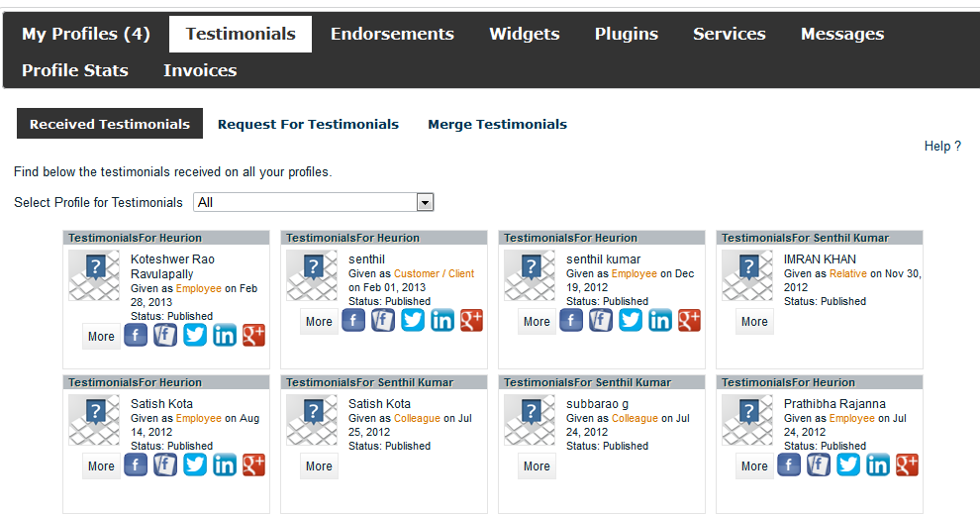Share Satish Kota's Employee testimonial on Google+
This screenshot has height=516, width=980.
pos(253,464)
